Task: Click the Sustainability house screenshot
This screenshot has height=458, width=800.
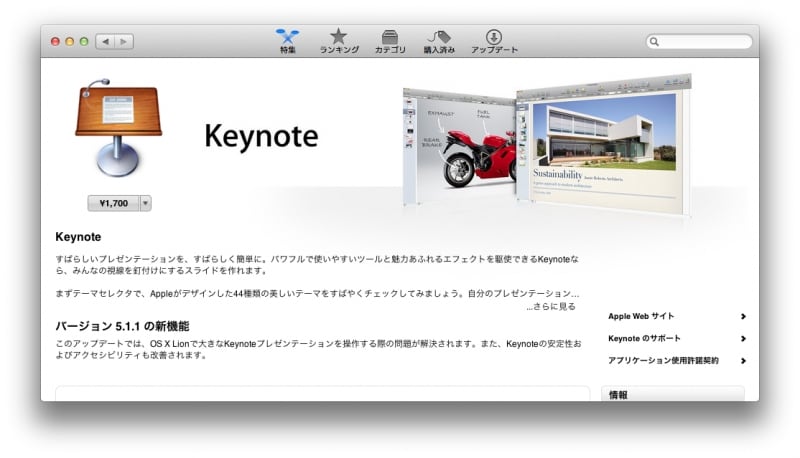Action: (x=604, y=144)
